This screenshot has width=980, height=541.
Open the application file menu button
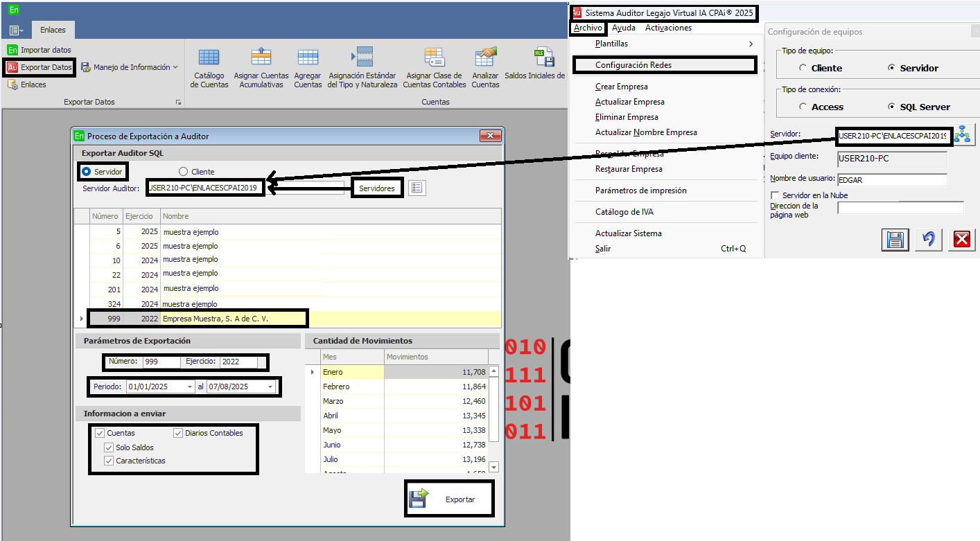coord(17,30)
